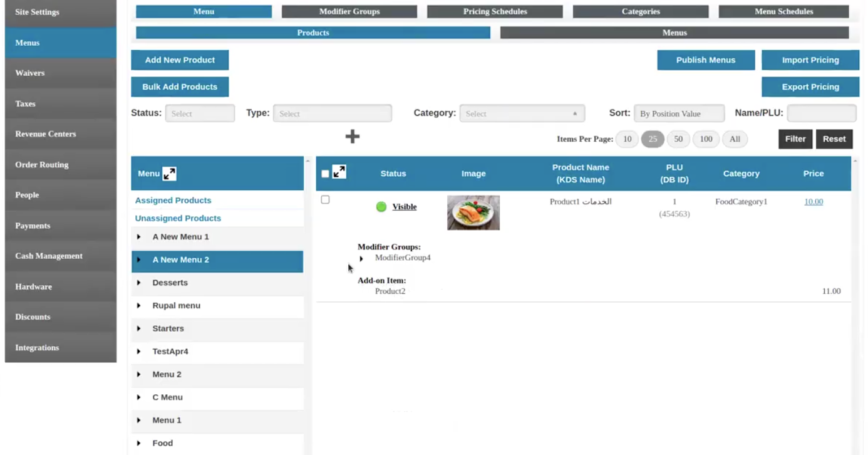Click the Product2 add-on item text
The height and width of the screenshot is (455, 868).
390,291
